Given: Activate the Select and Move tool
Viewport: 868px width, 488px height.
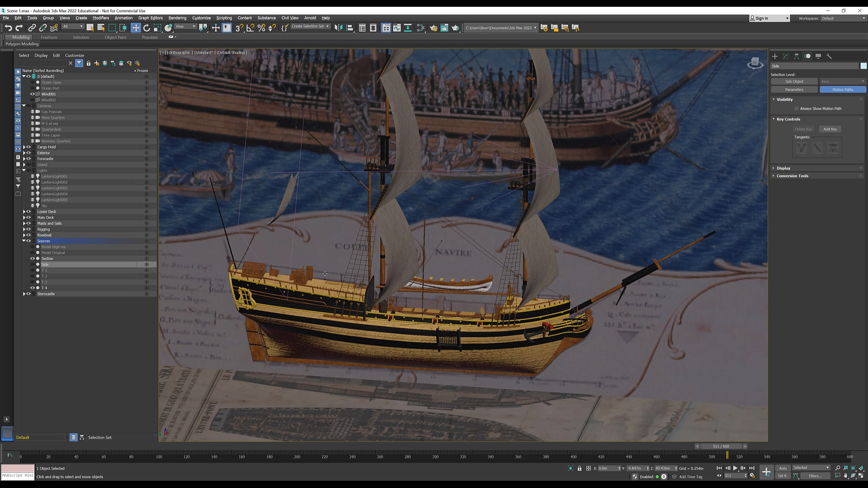Looking at the screenshot, I should tap(136, 28).
